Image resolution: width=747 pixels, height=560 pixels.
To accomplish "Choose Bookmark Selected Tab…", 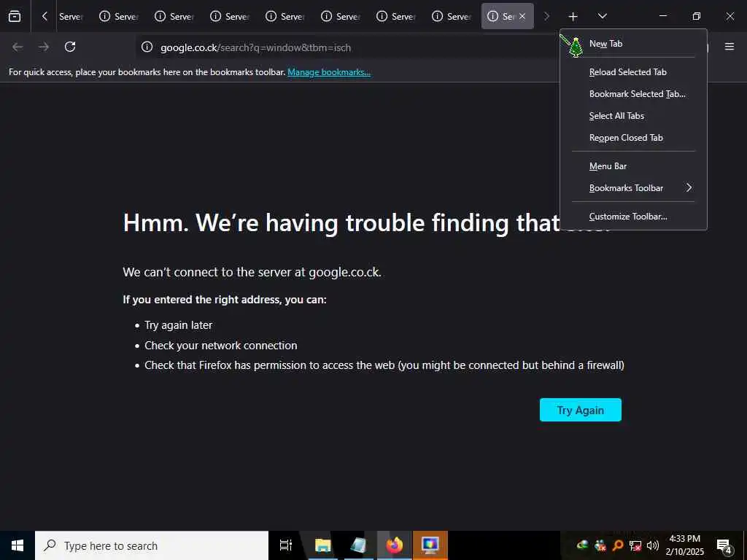I will [634, 94].
